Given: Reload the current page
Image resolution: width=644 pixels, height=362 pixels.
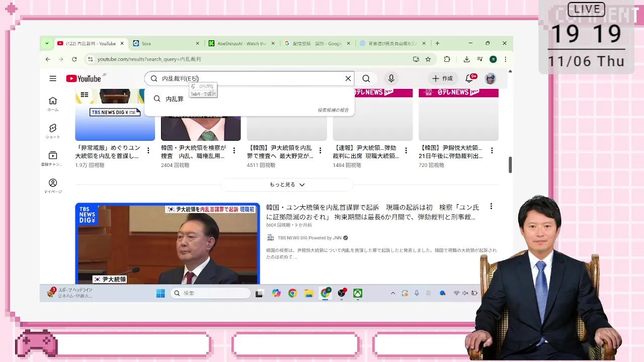Looking at the screenshot, I should [74, 59].
